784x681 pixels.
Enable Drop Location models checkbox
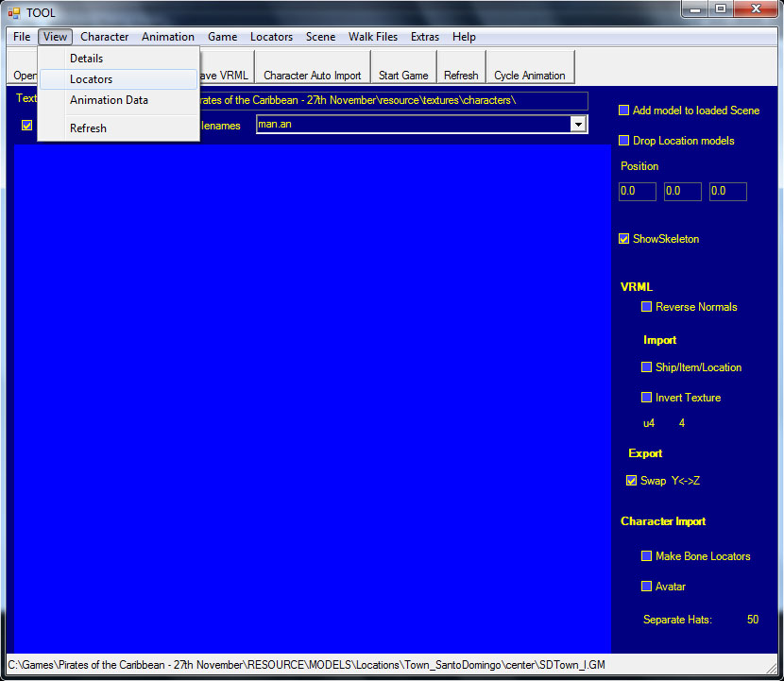tap(624, 141)
